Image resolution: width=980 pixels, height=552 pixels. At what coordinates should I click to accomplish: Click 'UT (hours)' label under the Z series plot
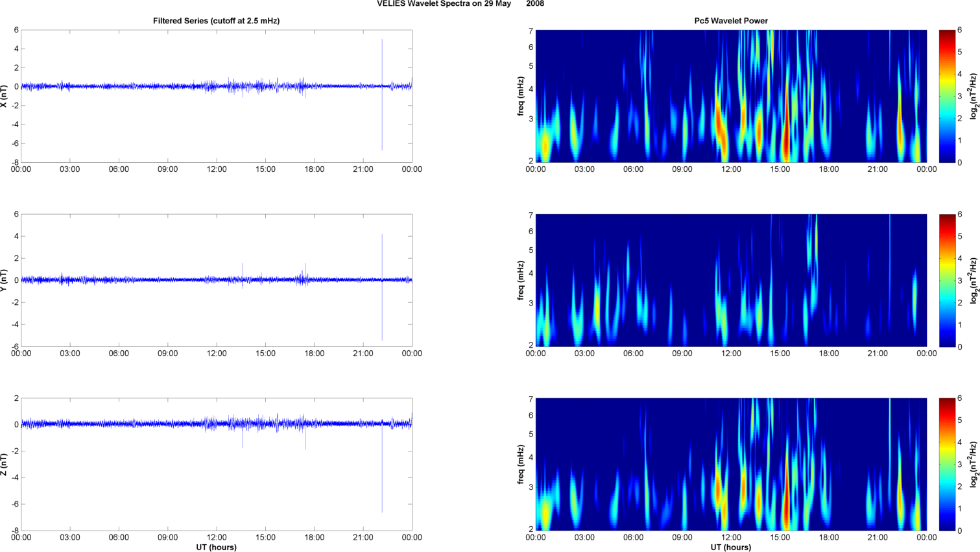(x=217, y=547)
